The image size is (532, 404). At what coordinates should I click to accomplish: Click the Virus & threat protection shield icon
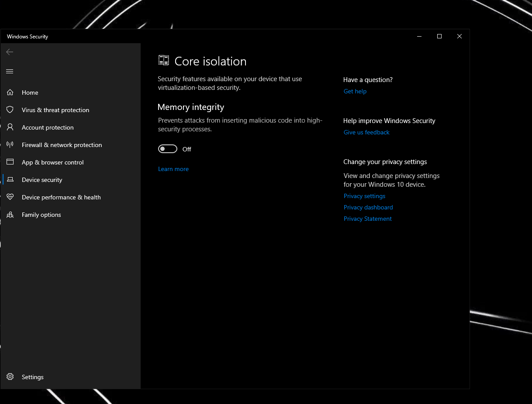[10, 110]
